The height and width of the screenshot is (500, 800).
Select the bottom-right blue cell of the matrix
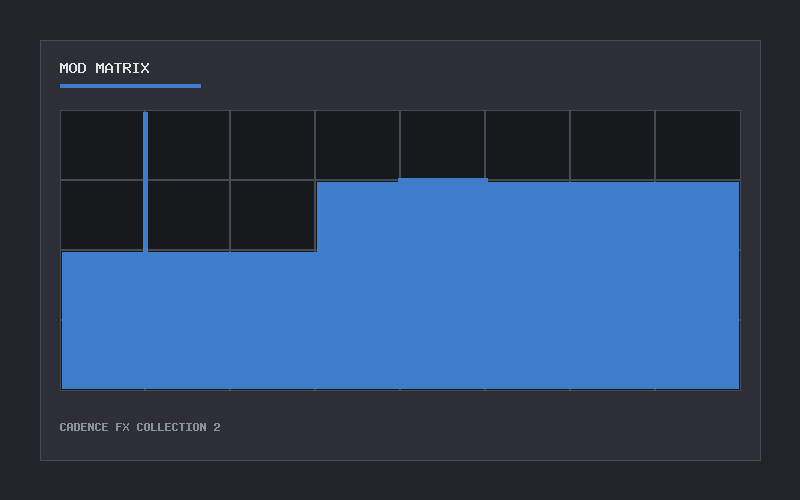tap(697, 355)
